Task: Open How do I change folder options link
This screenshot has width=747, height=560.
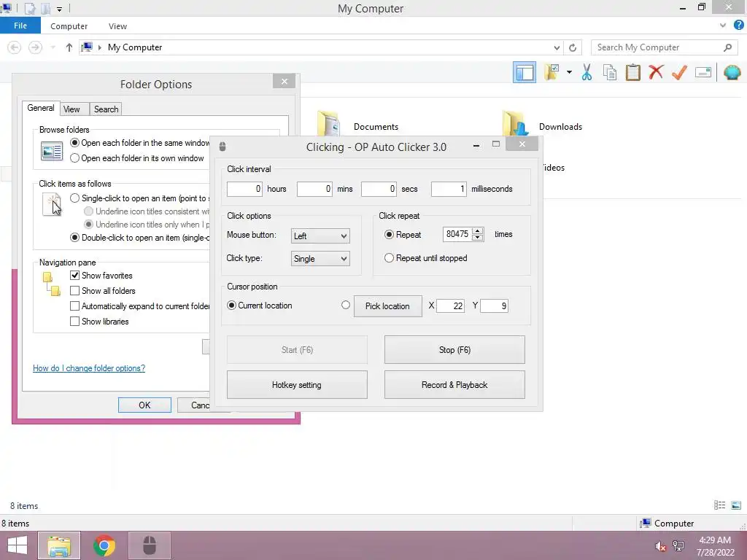Action: tap(89, 368)
